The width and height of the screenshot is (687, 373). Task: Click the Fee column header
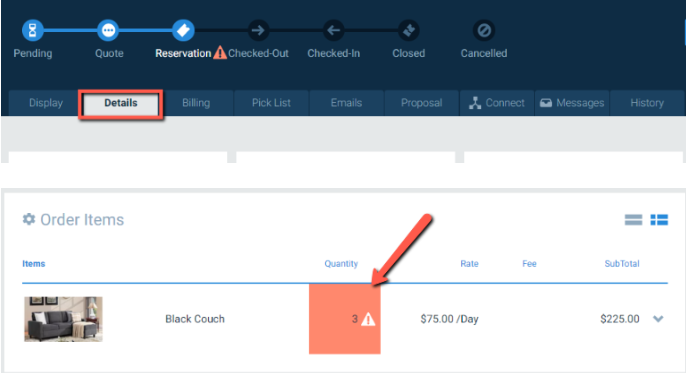[x=529, y=264]
